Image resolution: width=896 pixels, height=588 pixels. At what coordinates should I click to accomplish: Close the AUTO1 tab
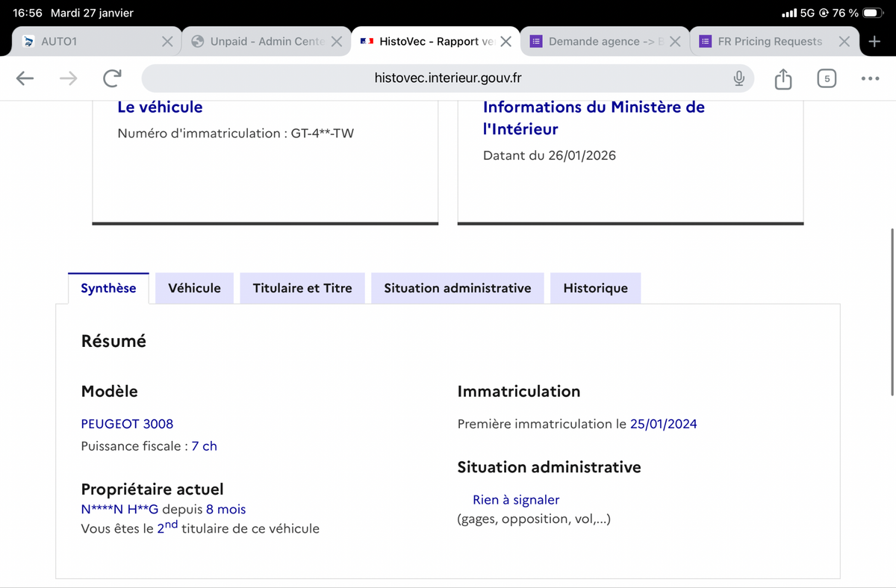169,42
